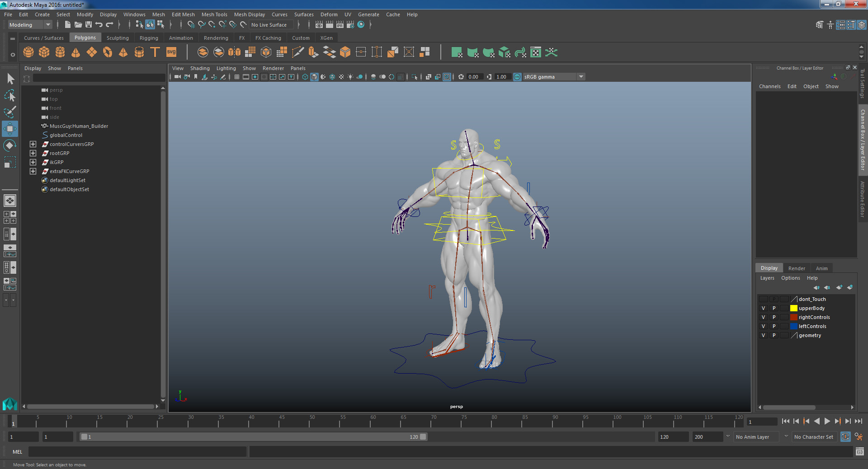Select the Lasso tool in the toolbox
The image size is (868, 469).
click(10, 96)
